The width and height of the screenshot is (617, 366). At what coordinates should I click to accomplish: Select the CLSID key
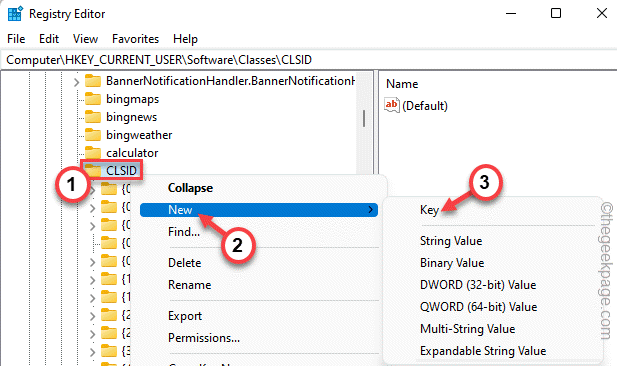click(121, 170)
